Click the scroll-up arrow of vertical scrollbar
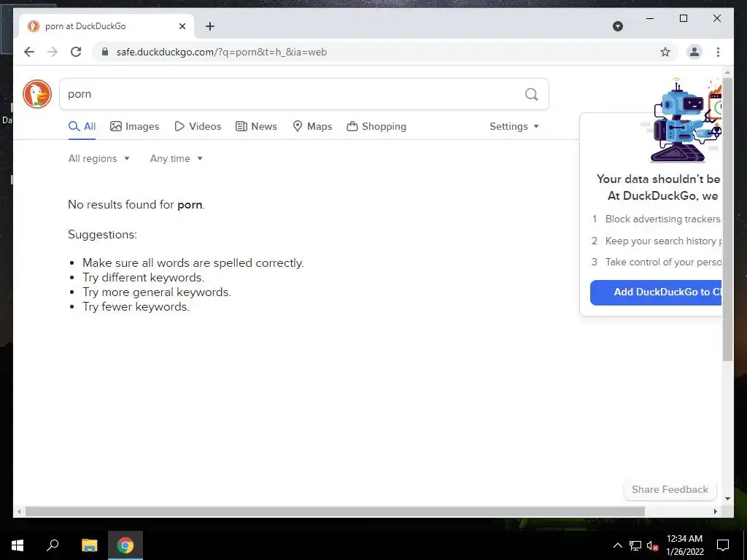Image resolution: width=747 pixels, height=560 pixels. pyautogui.click(x=727, y=72)
